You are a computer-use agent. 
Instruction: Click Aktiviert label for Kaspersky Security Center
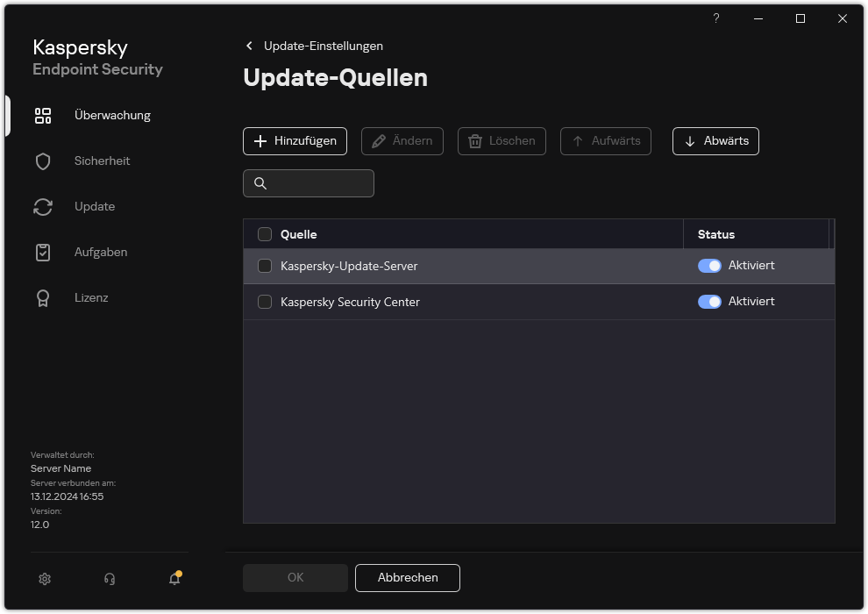tap(751, 301)
